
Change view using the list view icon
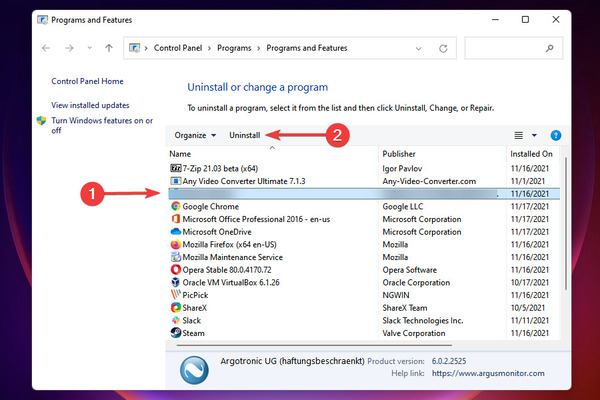coord(518,135)
